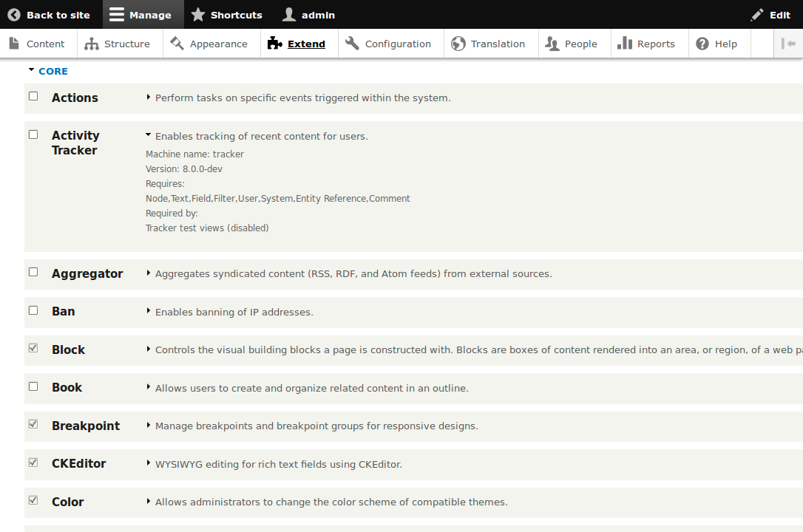Image resolution: width=803 pixels, height=532 pixels.
Task: Click the 'Version: 8.0.0-dev' text
Action: pos(184,168)
